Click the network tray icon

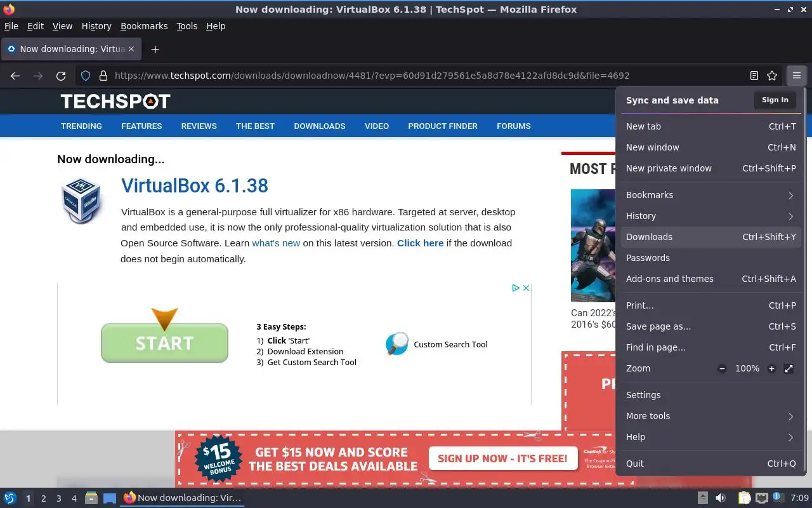pos(762,498)
